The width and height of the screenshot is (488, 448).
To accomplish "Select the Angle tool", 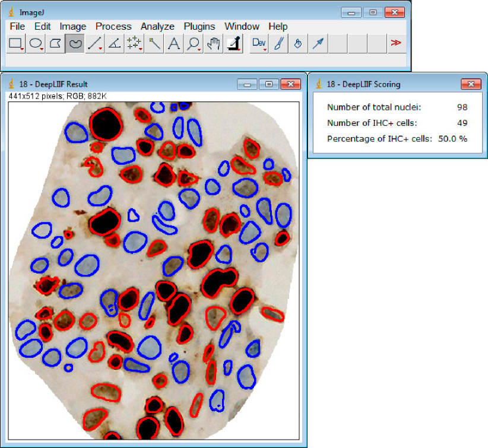I will pyautogui.click(x=114, y=43).
